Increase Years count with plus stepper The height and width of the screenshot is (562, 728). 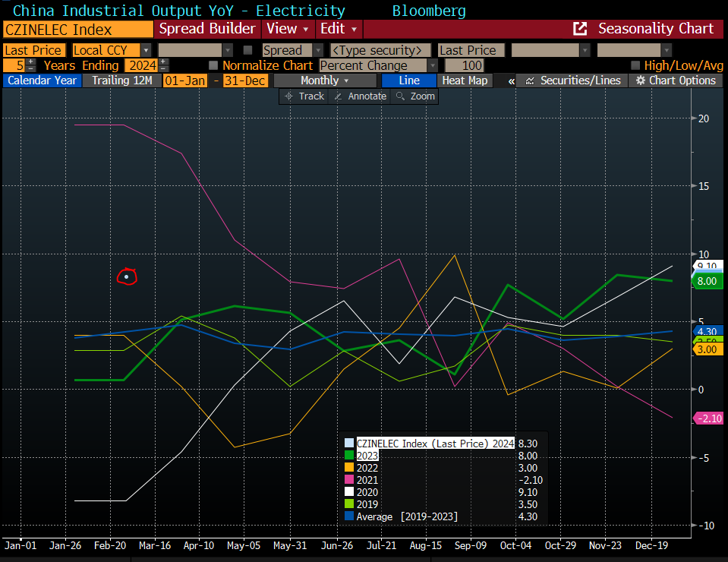pyautogui.click(x=30, y=62)
